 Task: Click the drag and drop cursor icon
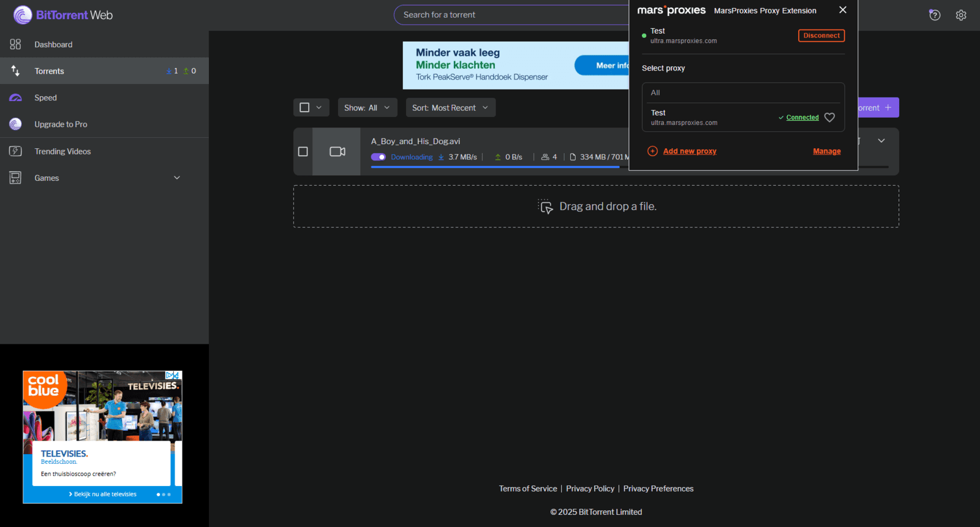(x=545, y=207)
